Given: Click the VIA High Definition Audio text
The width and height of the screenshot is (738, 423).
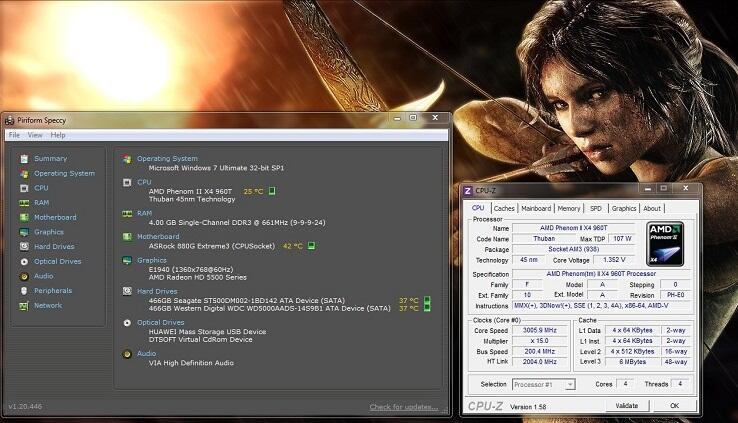Looking at the screenshot, I should pos(191,363).
